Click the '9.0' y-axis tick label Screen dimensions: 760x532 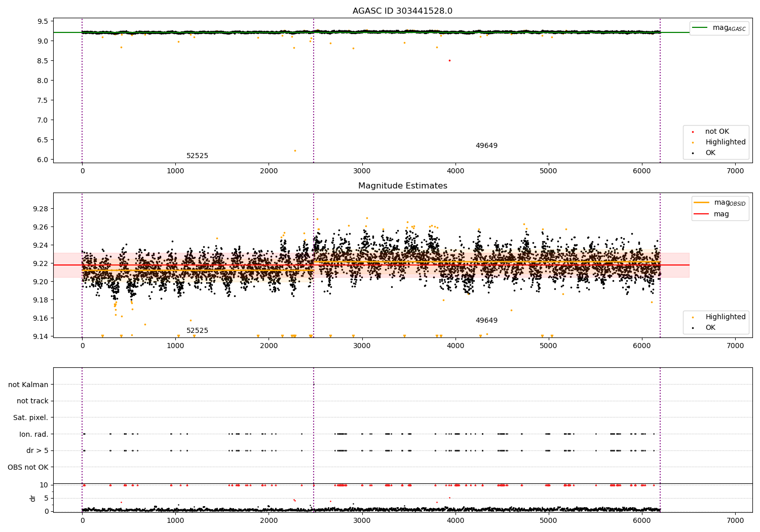click(43, 41)
